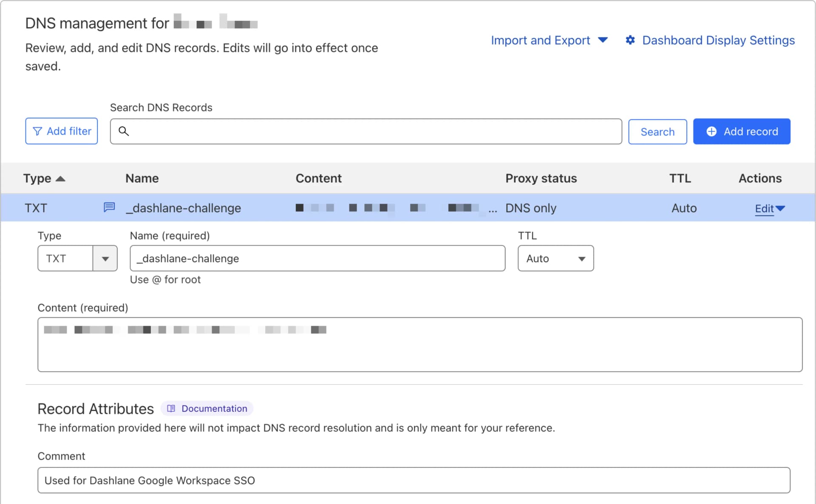
Task: Click the Add filter button
Action: point(62,131)
